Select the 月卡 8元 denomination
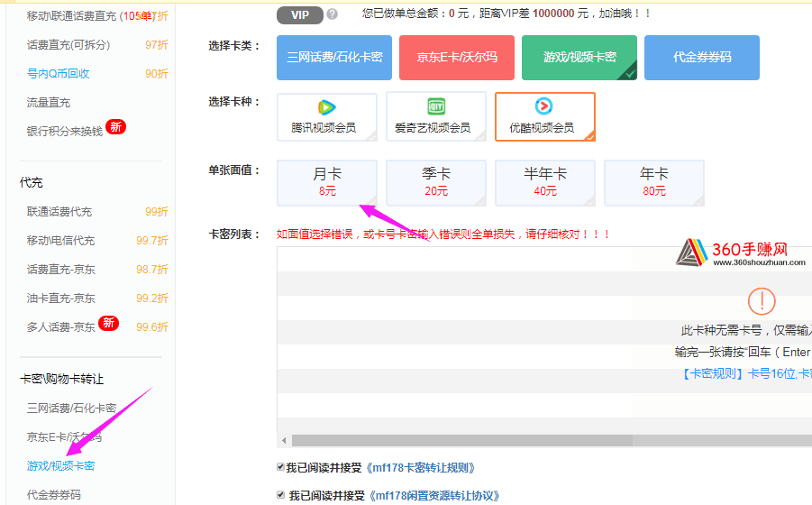This screenshot has height=505, width=812. (327, 183)
